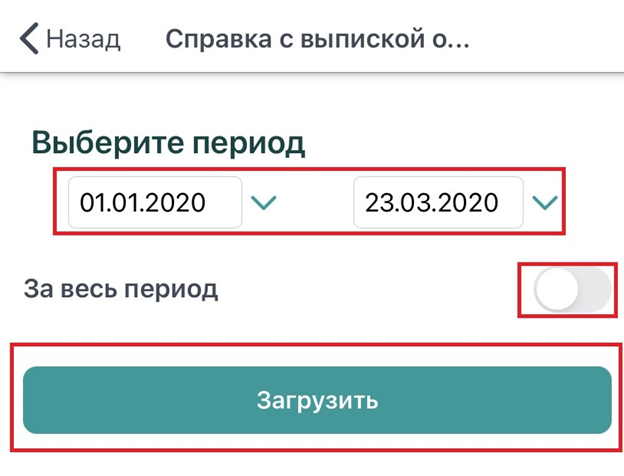Screen dimensions: 624x476
Task: Click the "Выберите период" heading
Action: point(168,143)
